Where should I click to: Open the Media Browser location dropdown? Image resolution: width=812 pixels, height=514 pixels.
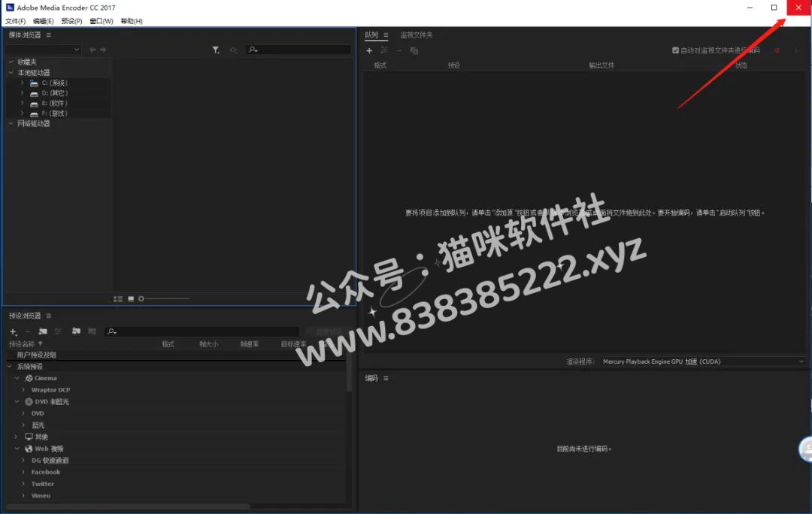[43, 50]
